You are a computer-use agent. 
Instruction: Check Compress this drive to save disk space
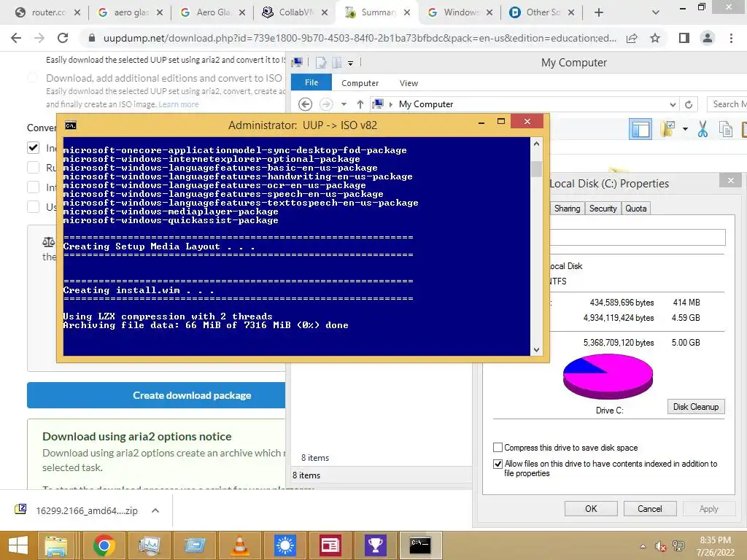point(498,448)
